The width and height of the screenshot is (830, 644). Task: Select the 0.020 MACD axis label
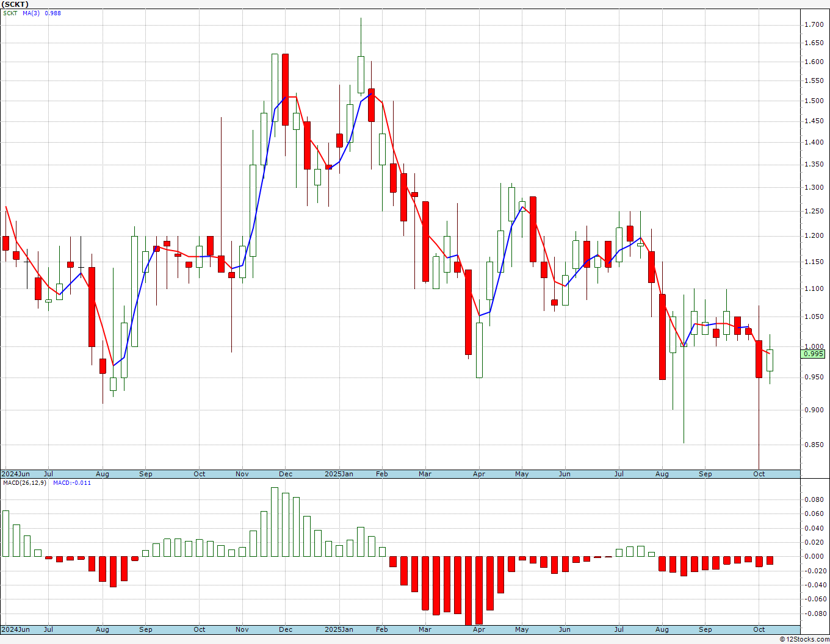(815, 543)
